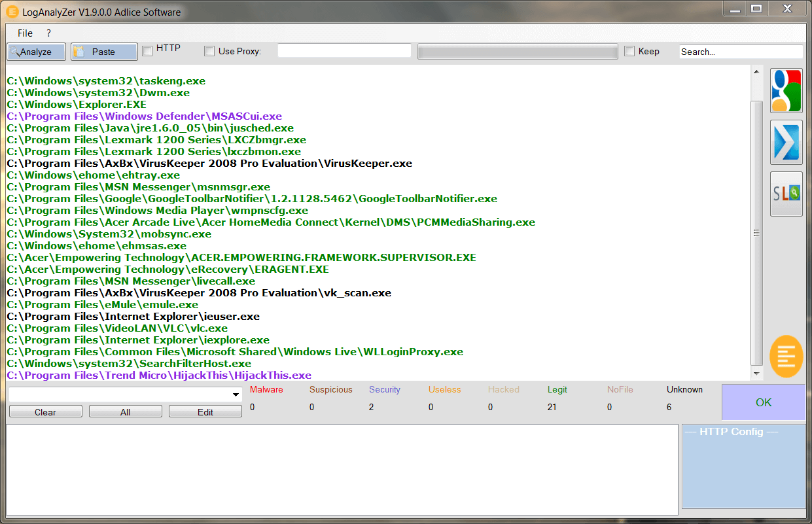The image size is (812, 524).
Task: Click the Analyze magnifier button
Action: [36, 52]
